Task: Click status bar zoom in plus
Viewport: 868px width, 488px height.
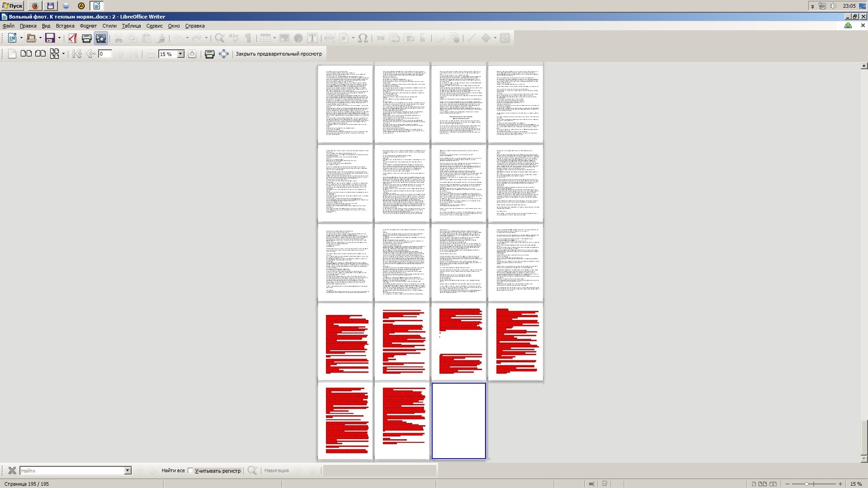Action: 840,484
